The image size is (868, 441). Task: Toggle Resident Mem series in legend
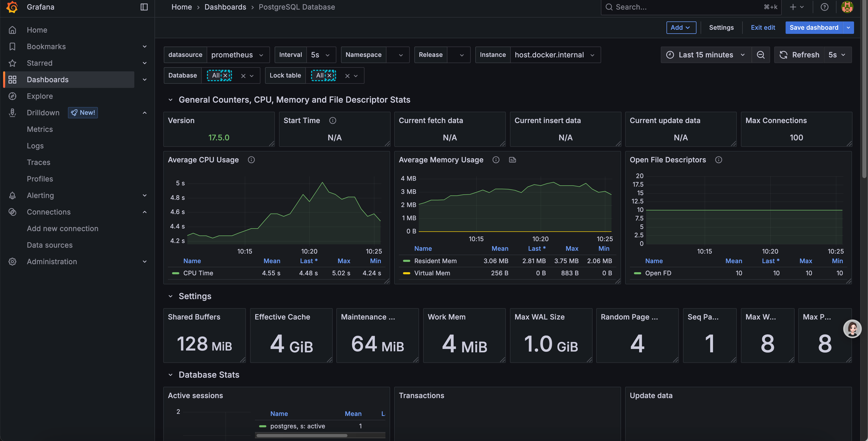[x=435, y=261]
